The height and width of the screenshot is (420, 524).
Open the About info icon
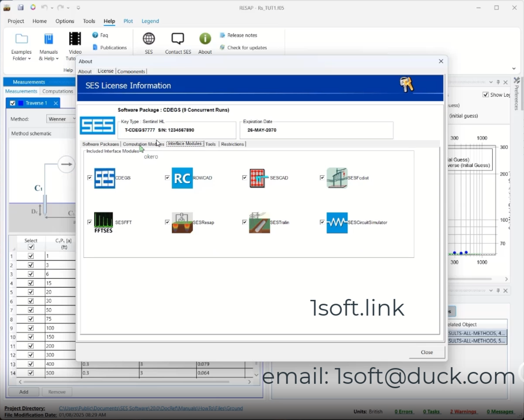(x=205, y=39)
